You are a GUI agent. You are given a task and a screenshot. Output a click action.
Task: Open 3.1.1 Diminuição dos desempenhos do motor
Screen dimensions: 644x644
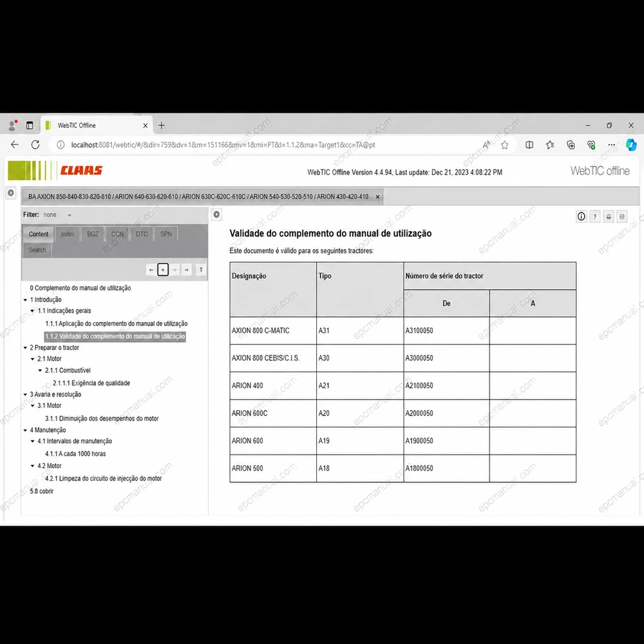(x=102, y=419)
